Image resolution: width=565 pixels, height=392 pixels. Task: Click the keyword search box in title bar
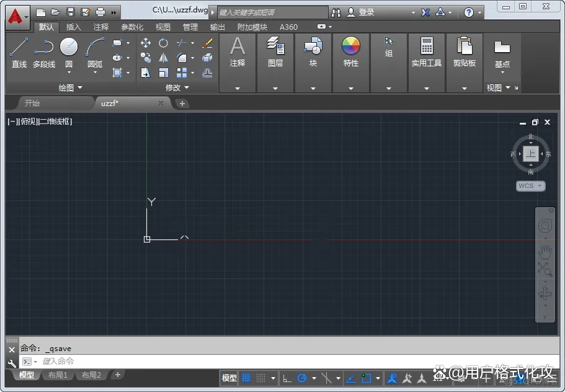click(273, 12)
